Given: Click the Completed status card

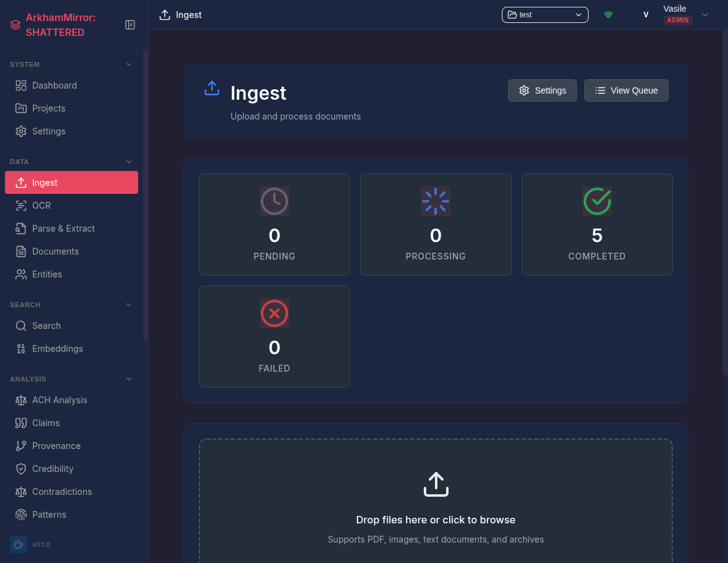Looking at the screenshot, I should point(597,225).
